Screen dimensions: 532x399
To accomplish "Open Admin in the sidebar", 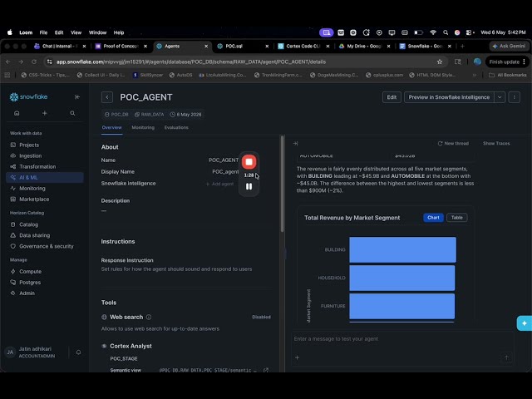I will coord(27,293).
